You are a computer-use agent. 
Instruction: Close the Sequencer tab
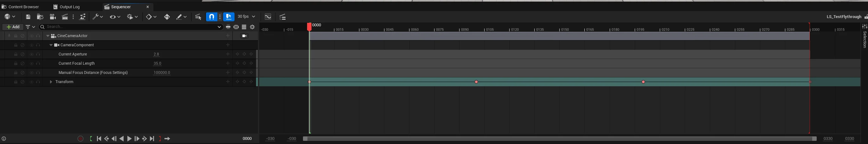[x=148, y=7]
